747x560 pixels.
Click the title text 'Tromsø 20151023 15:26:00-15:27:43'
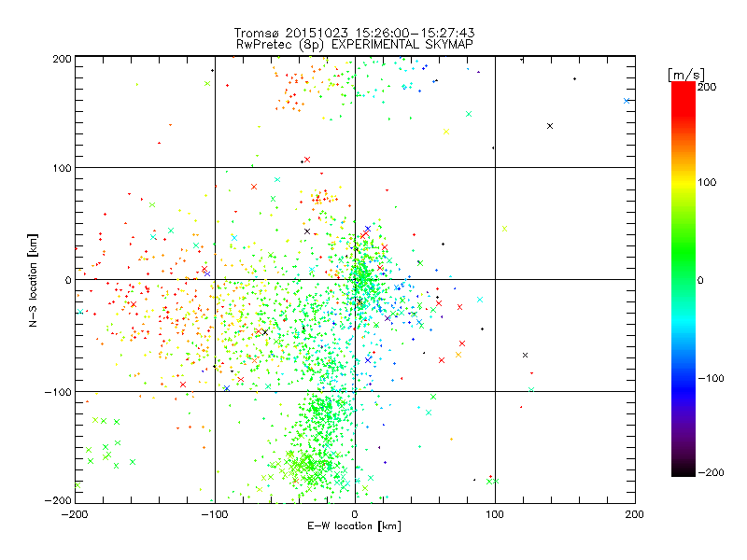(x=354, y=33)
